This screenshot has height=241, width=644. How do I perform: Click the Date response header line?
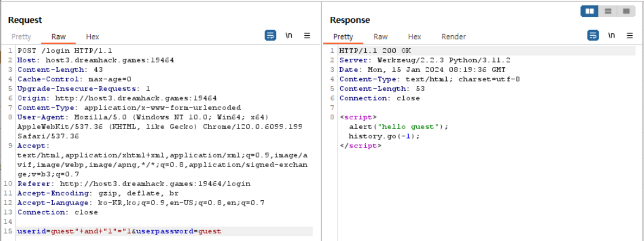pyautogui.click(x=422, y=69)
